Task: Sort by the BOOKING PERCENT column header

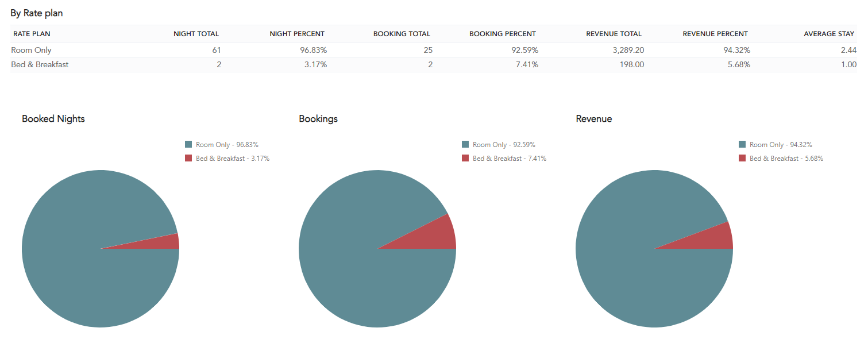Action: pyautogui.click(x=503, y=34)
